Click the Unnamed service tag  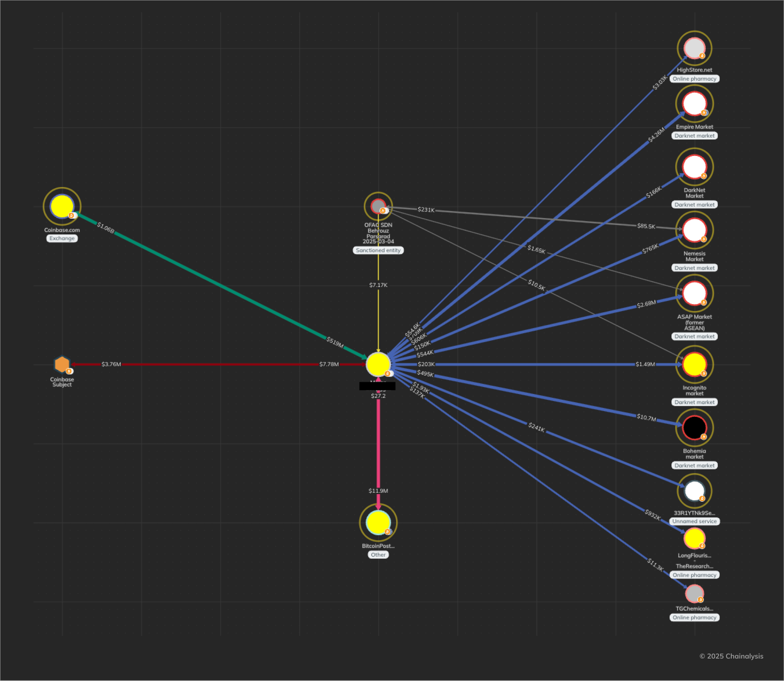click(x=694, y=521)
